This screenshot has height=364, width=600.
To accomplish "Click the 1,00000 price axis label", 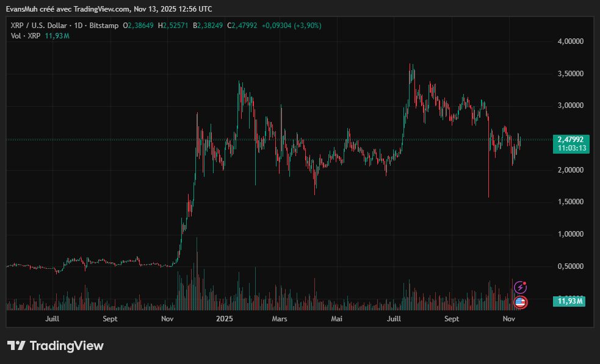I will pos(571,234).
